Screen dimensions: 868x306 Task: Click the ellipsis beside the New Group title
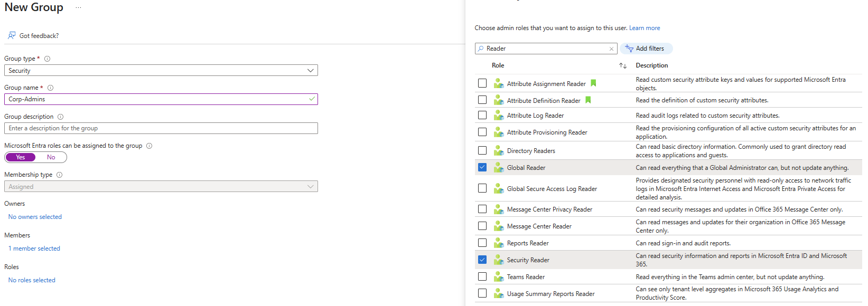point(78,8)
